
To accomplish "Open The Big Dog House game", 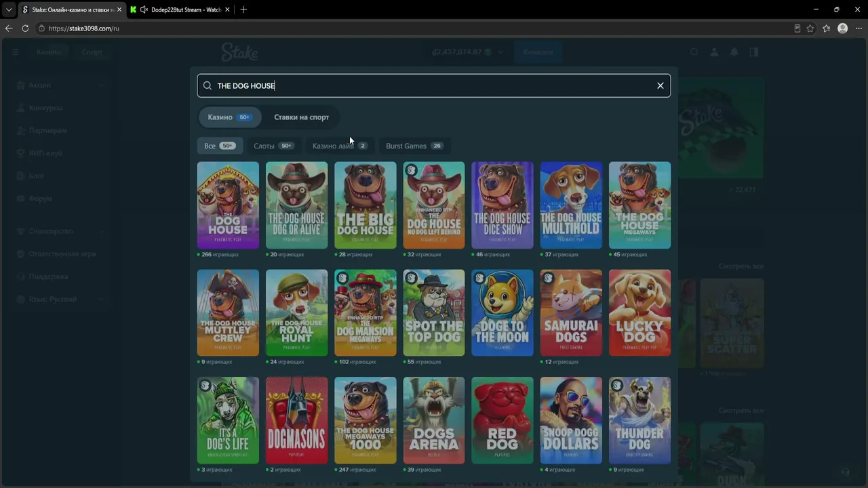I will pos(365,205).
